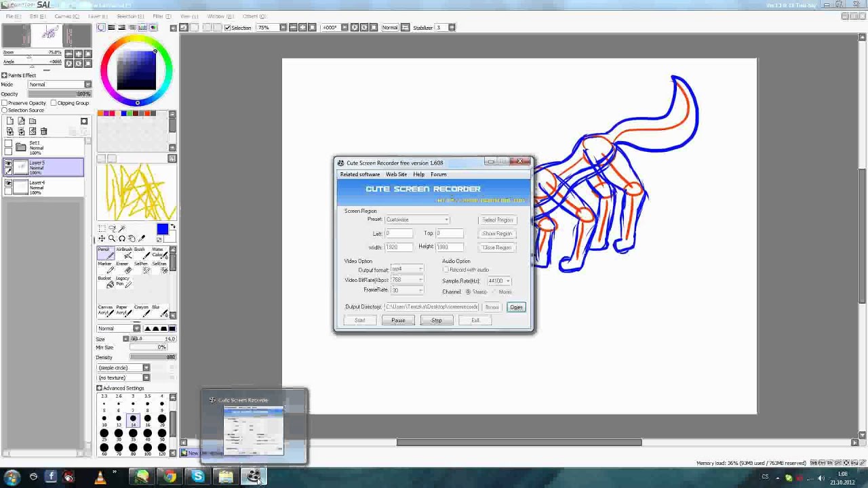
Task: Choose the lasso selection tool
Action: pos(112,228)
